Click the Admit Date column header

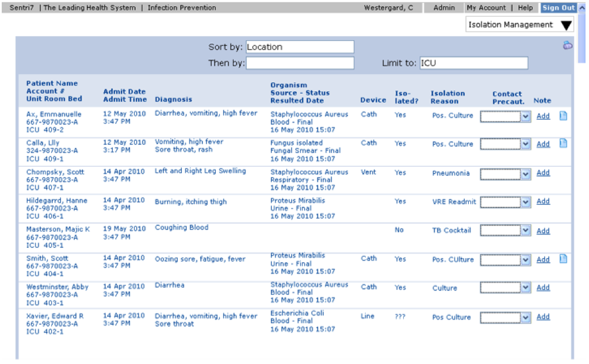124,91
